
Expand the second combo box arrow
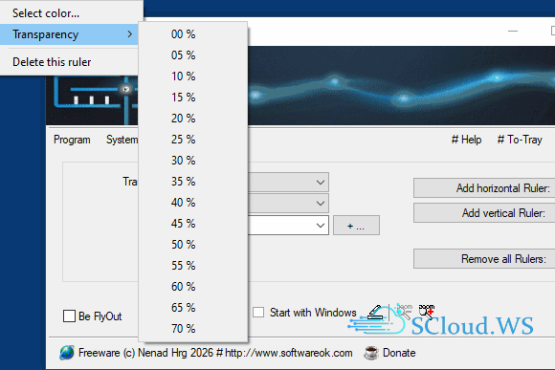coord(320,203)
